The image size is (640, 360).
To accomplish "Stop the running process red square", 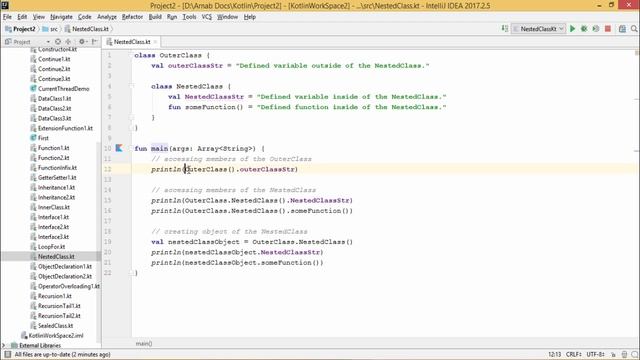I will click(x=608, y=29).
